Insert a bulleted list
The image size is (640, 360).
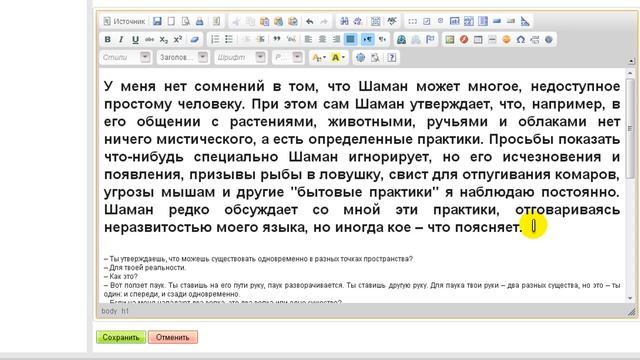pos(229,40)
